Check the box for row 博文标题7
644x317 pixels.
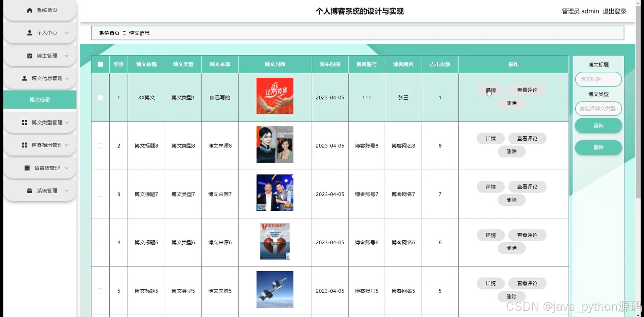coord(100,194)
